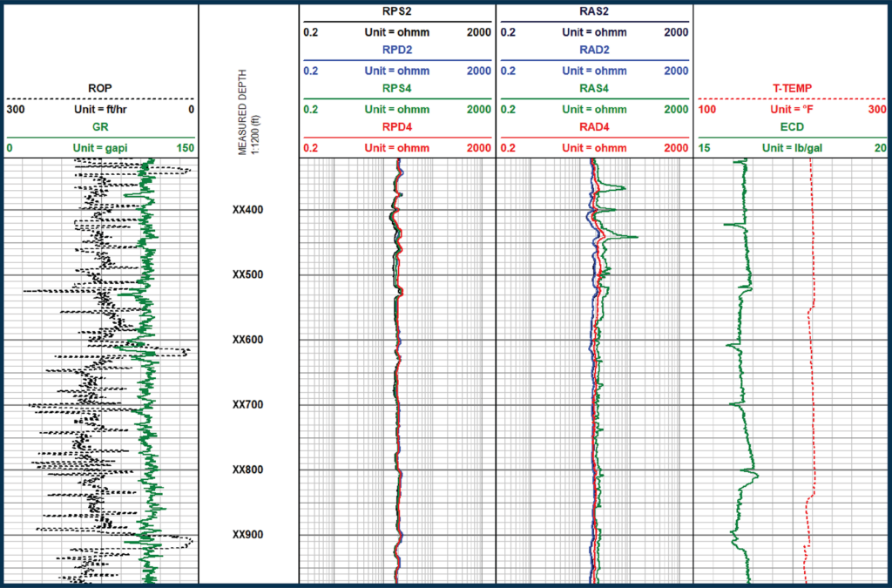Select the blue RPD2 curve label
Viewport: 892px width, 588px height.
pos(396,50)
